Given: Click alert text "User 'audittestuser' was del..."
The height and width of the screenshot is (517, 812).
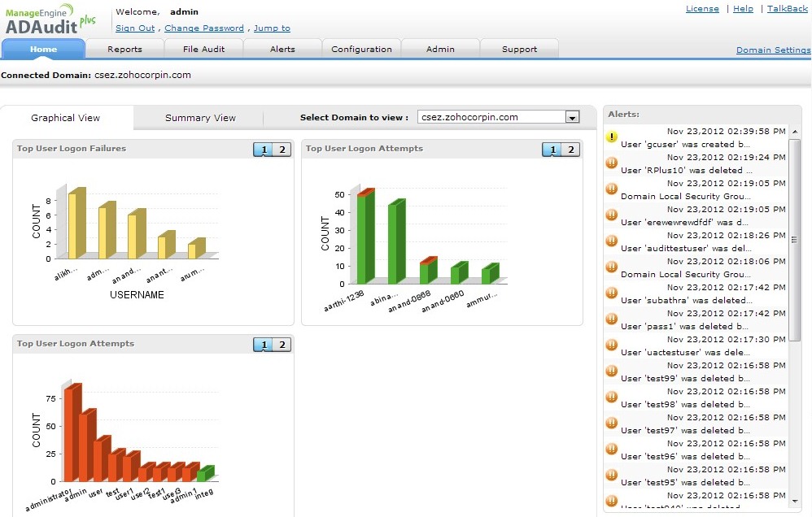Looking at the screenshot, I should click(686, 249).
